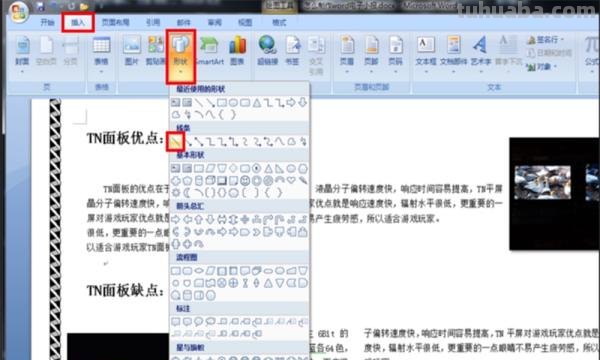Open the Office button menu
The image size is (600, 360).
[18, 11]
